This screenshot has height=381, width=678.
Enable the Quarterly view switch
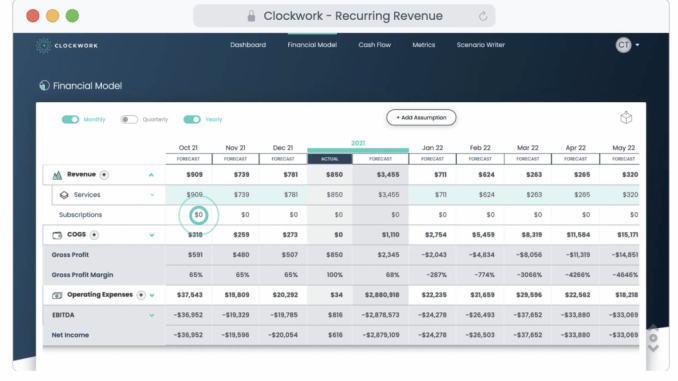129,119
